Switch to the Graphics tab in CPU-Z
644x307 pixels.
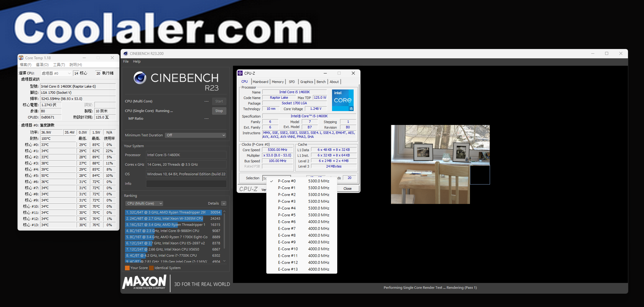(307, 82)
